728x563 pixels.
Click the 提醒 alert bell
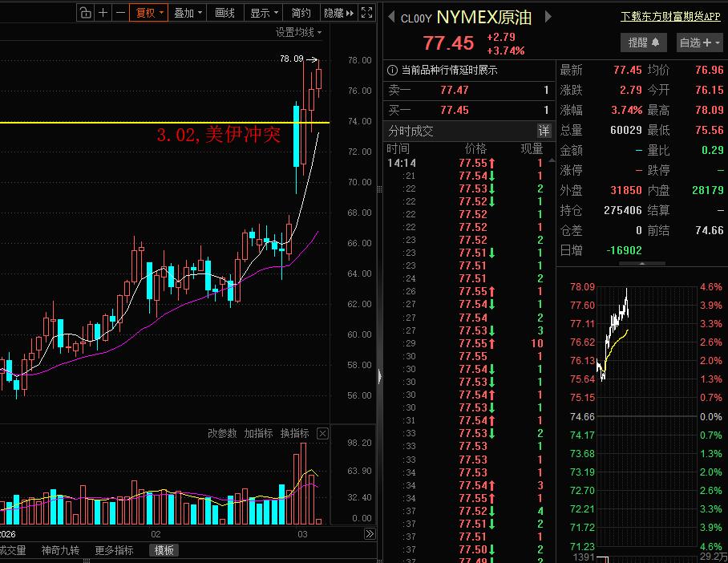tap(643, 43)
